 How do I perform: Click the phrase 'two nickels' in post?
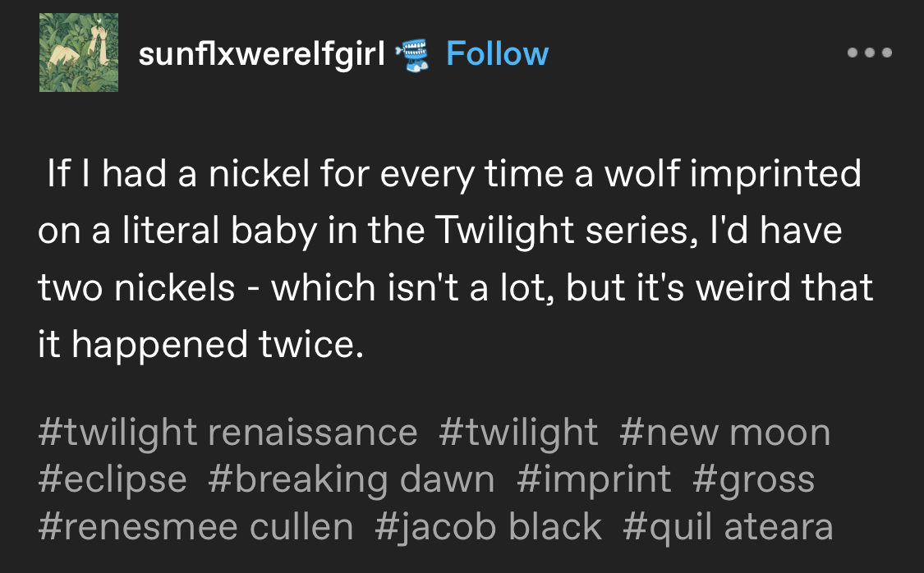[x=136, y=287]
